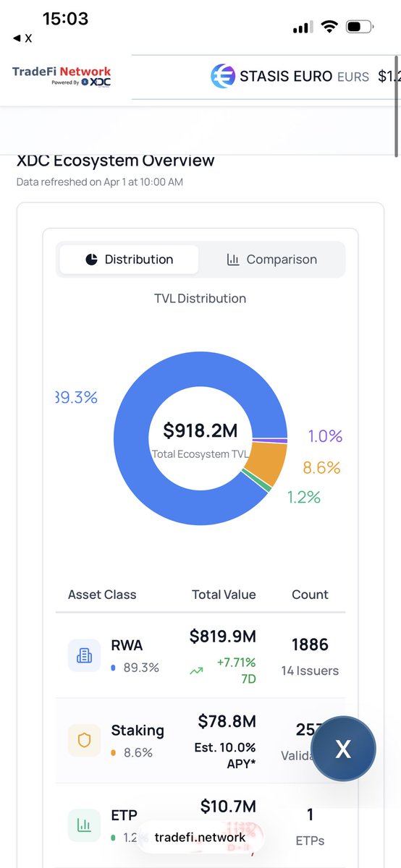Tap the 8.6% chart label beside the donut

pos(321,468)
